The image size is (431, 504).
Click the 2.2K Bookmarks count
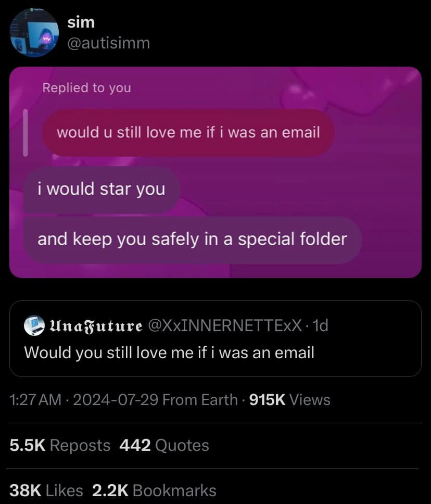point(154,490)
